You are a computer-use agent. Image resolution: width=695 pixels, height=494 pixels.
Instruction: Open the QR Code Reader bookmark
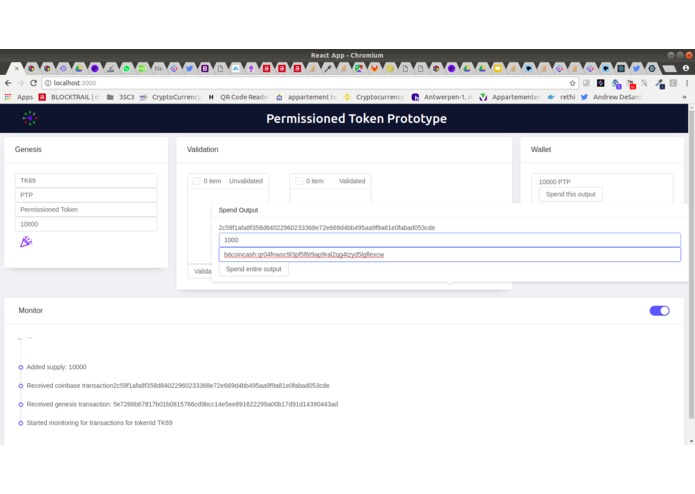238,97
